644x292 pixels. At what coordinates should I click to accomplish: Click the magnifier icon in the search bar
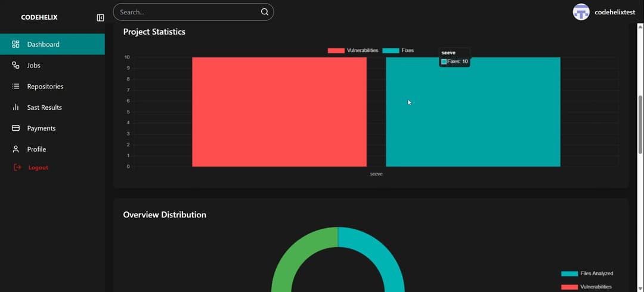(265, 12)
